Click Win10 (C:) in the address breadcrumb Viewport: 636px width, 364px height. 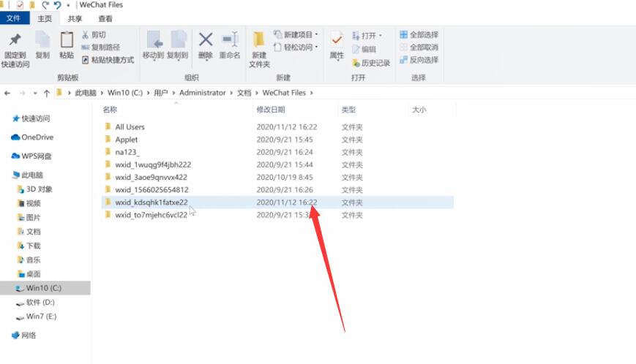(x=125, y=93)
